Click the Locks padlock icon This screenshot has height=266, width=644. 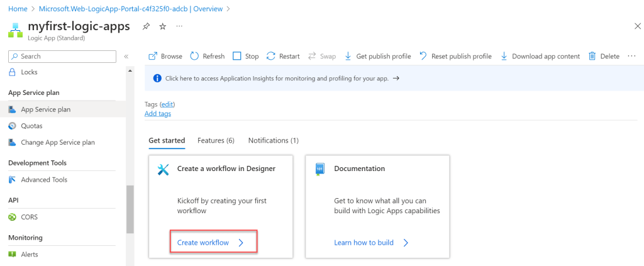(x=13, y=72)
